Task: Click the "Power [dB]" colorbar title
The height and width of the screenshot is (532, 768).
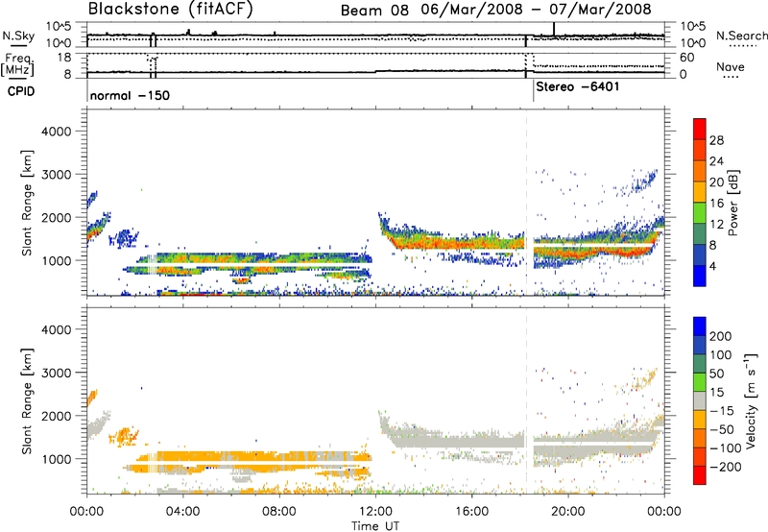Action: [733, 203]
